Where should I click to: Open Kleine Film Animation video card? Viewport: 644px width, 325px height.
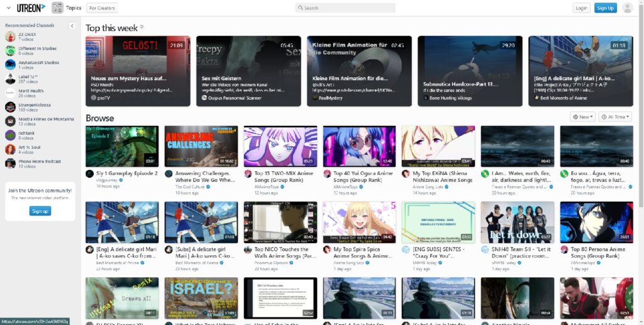click(359, 71)
